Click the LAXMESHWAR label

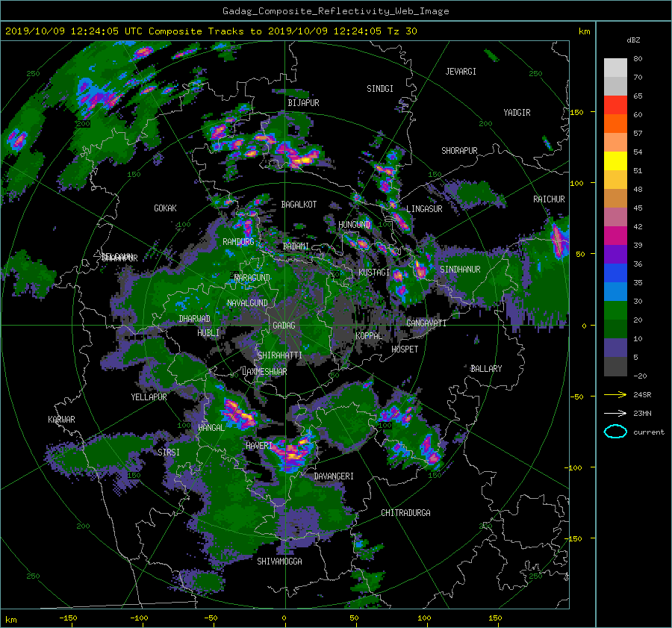264,372
